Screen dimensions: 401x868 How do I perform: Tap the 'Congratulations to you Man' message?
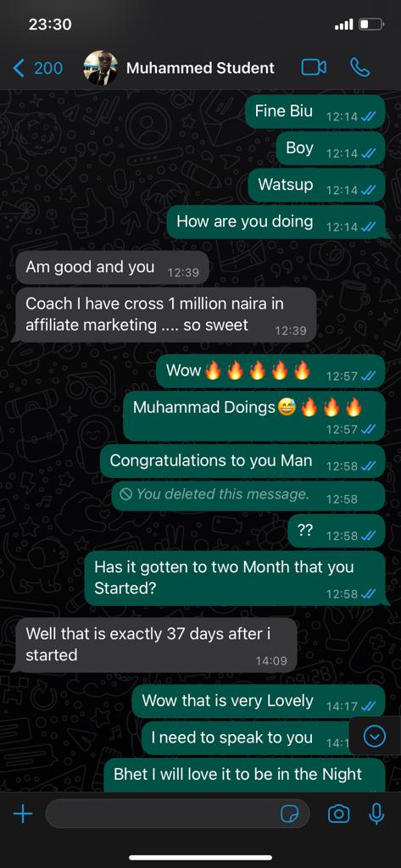(242, 462)
